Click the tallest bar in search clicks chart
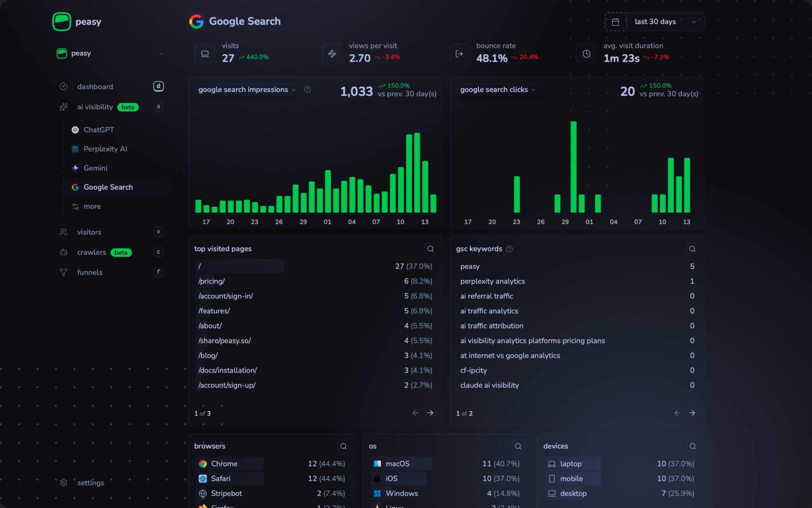 [x=573, y=167]
